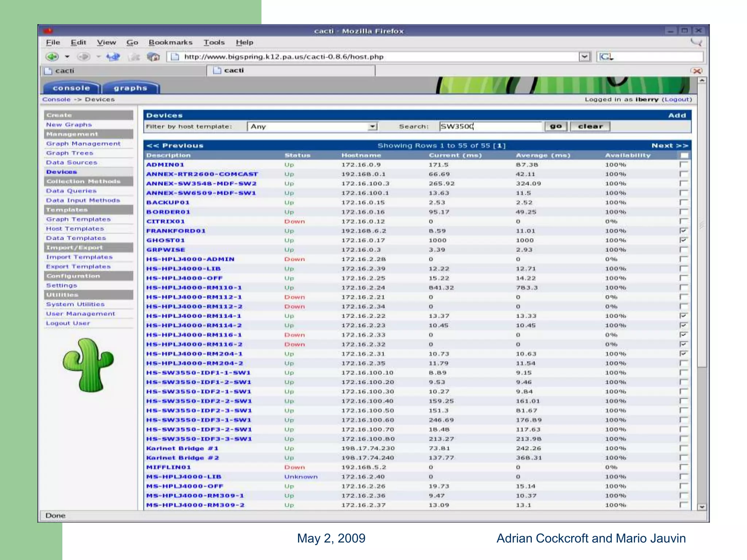This screenshot has height=560, width=747.
Task: Open the Edit menu
Action: click(78, 42)
